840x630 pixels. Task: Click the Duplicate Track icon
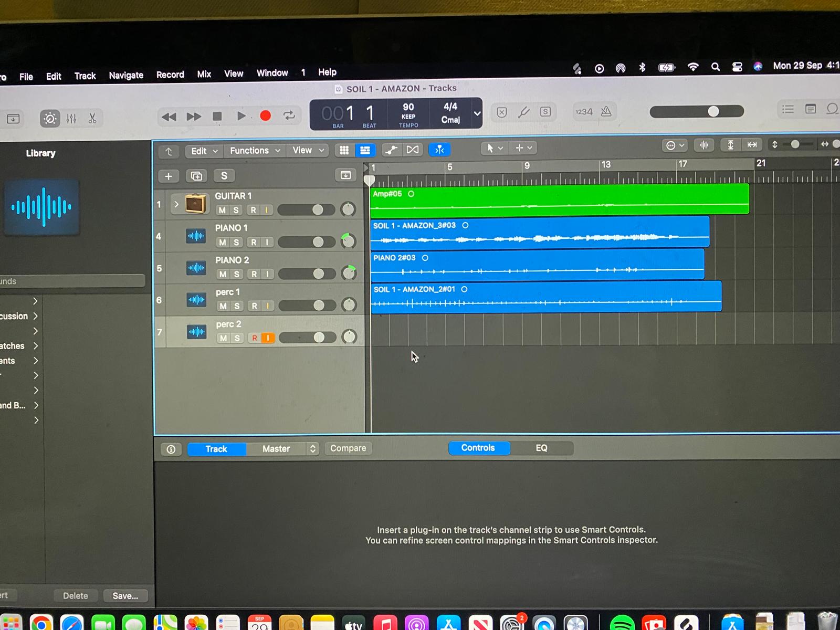click(x=196, y=176)
